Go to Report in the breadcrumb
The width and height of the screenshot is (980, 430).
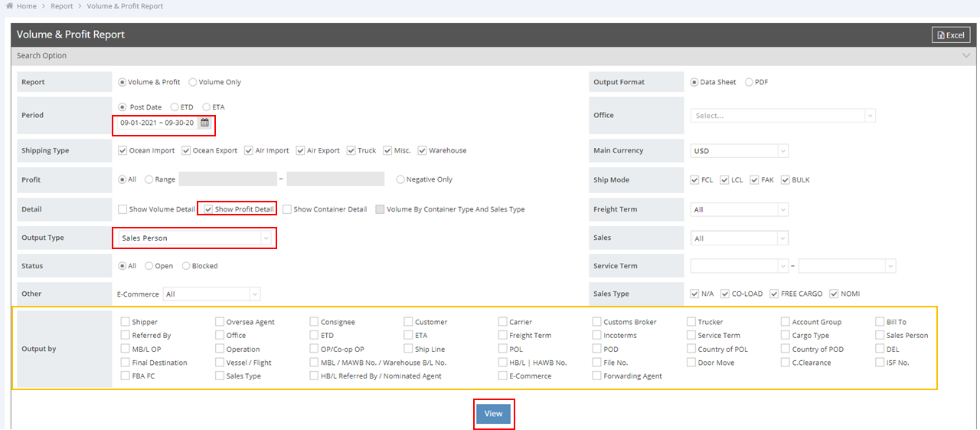(61, 6)
